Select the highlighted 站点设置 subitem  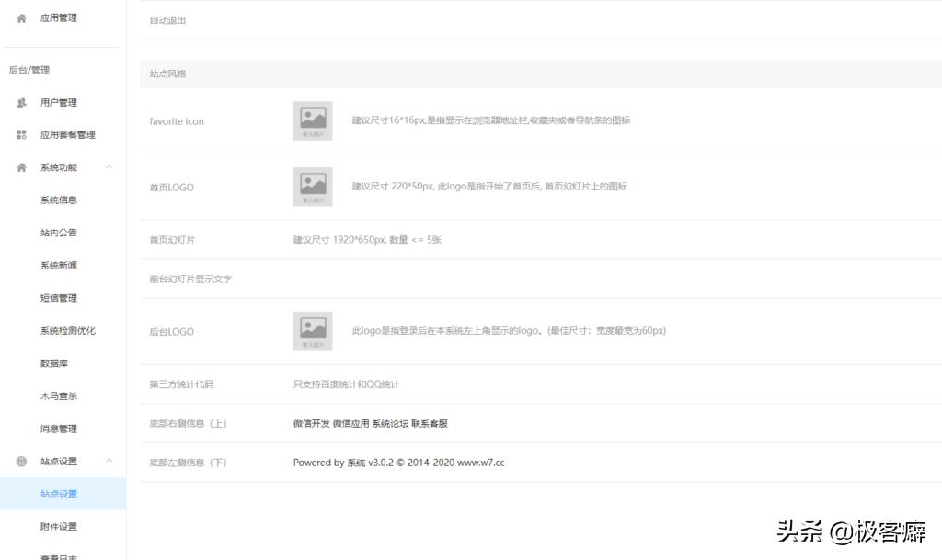pos(63,494)
